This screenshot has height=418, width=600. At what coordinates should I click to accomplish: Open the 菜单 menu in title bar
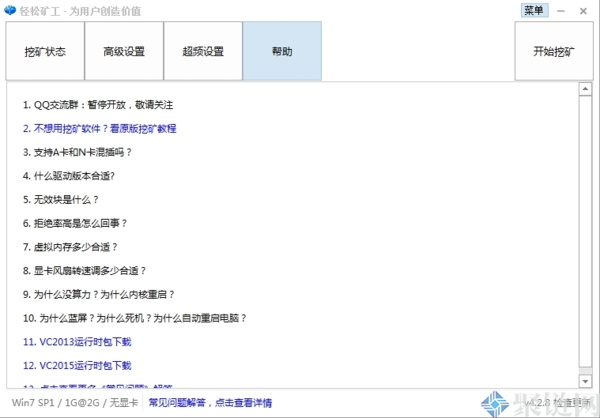click(x=533, y=10)
